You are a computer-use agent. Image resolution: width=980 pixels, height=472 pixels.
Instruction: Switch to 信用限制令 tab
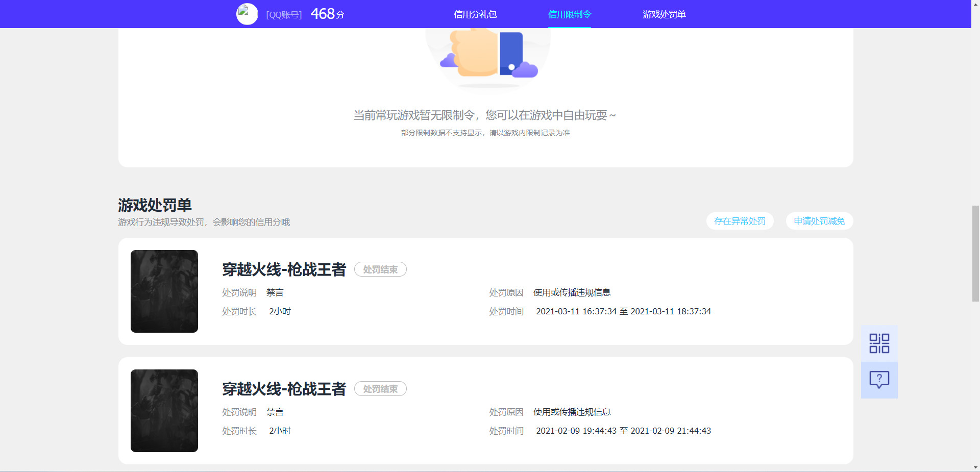[x=570, y=14]
